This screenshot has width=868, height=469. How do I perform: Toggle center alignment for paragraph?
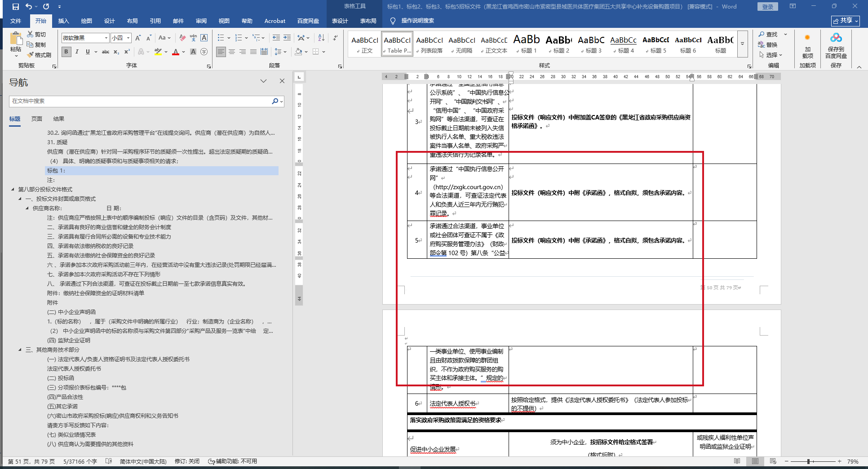pos(232,52)
